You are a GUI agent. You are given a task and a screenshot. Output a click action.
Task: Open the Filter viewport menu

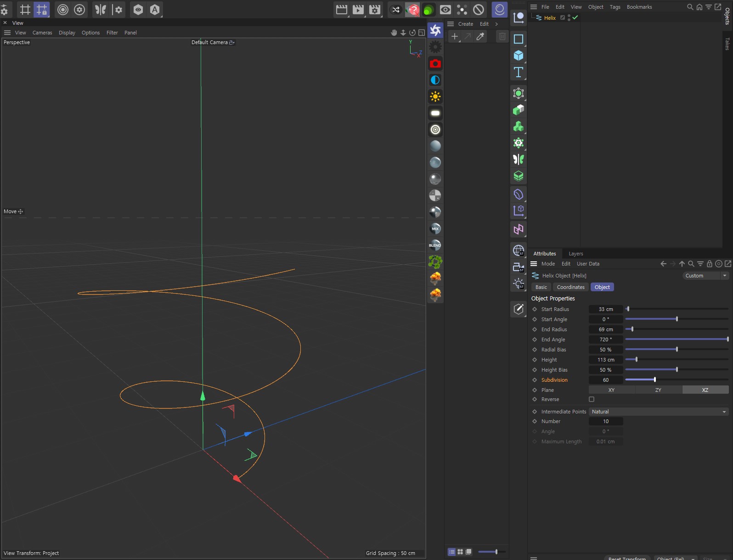click(x=112, y=33)
